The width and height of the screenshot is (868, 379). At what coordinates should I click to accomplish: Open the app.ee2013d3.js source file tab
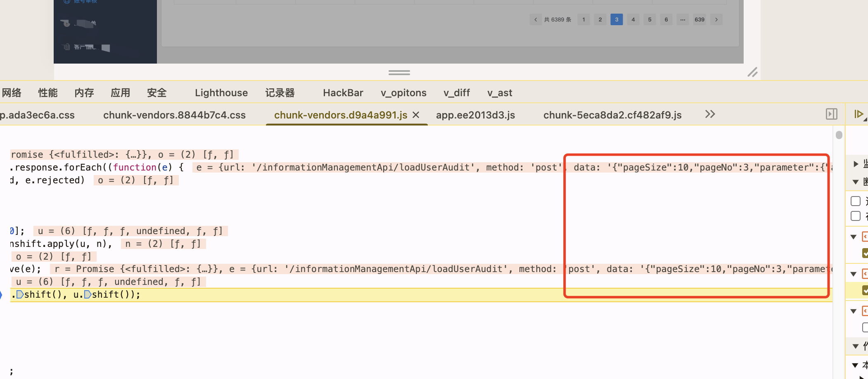pos(475,115)
